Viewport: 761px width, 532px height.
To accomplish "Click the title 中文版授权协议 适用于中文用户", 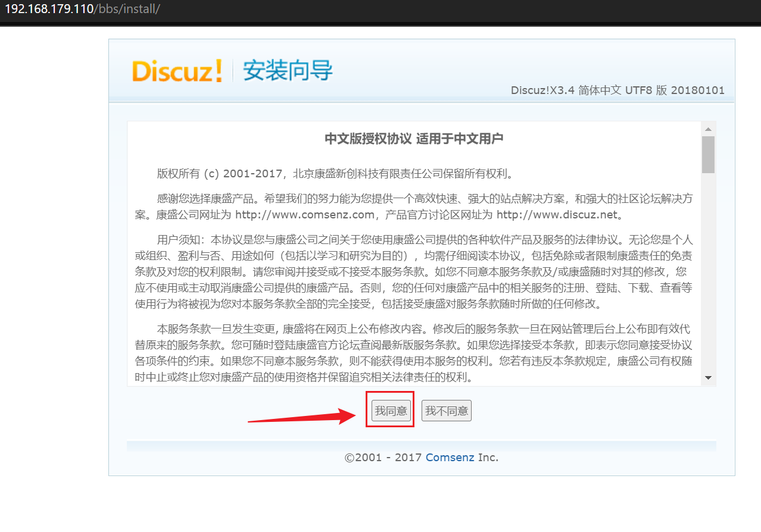I will click(414, 139).
